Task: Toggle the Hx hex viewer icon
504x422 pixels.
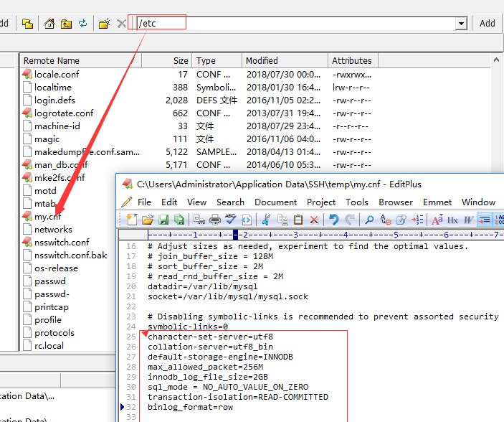Action: tap(452, 220)
